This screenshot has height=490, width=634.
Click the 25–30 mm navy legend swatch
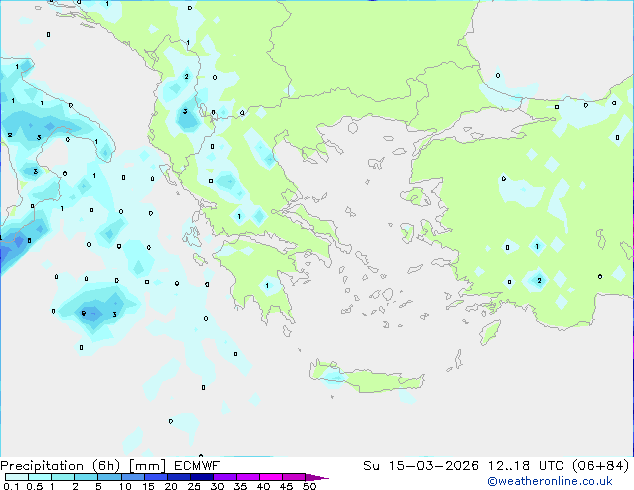click(x=202, y=477)
